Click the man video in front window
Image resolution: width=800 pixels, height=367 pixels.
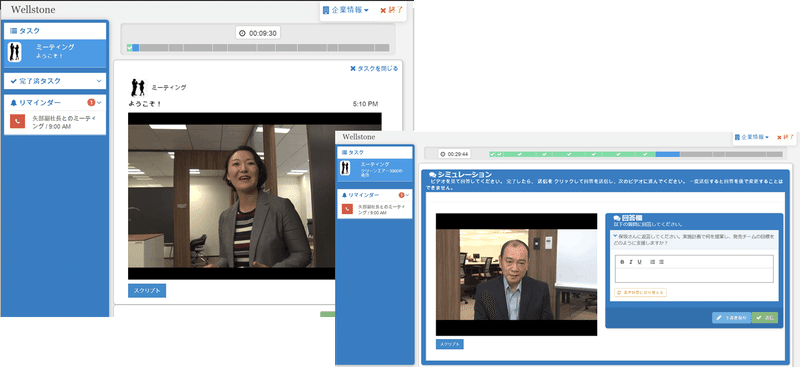516,275
